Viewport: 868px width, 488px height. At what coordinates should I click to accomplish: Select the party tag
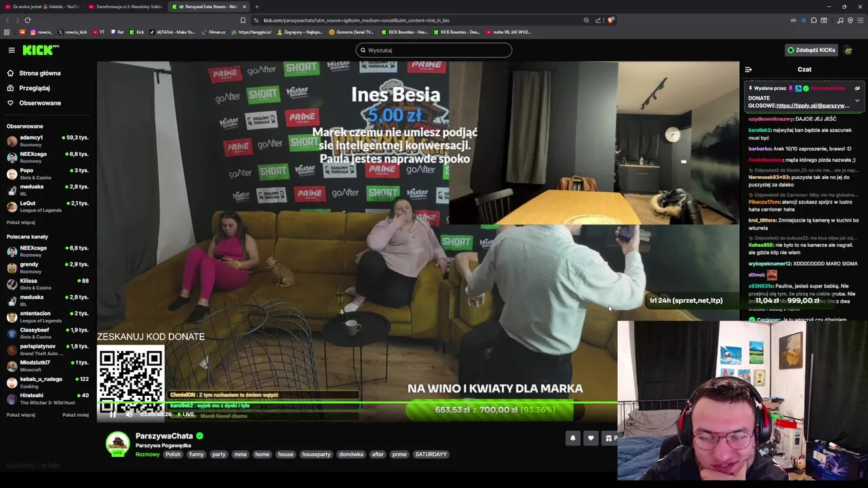click(x=218, y=454)
